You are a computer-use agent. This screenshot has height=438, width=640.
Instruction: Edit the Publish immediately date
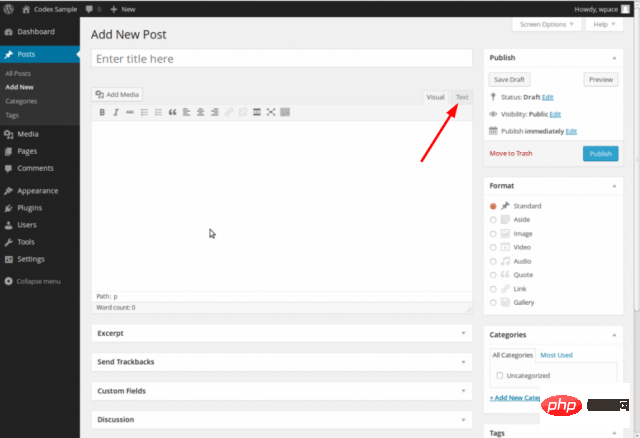pos(571,131)
